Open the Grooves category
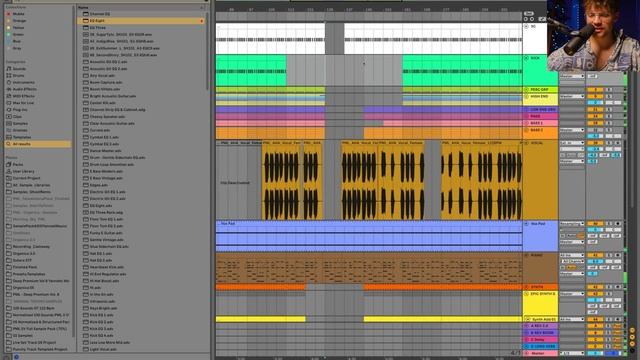The image size is (640, 360). pyautogui.click(x=17, y=130)
